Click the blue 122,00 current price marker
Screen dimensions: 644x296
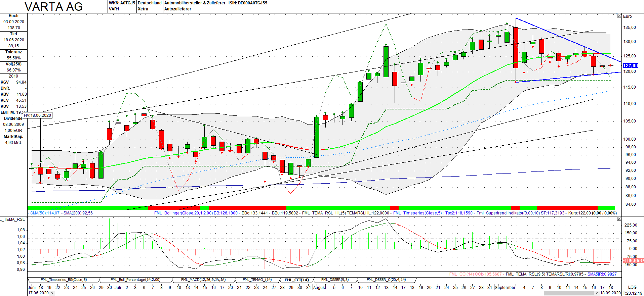pyautogui.click(x=630, y=65)
